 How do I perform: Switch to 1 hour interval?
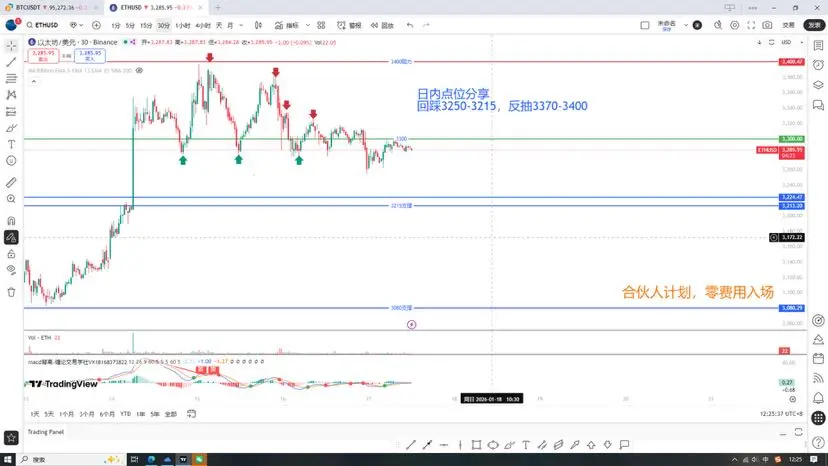[x=183, y=25]
